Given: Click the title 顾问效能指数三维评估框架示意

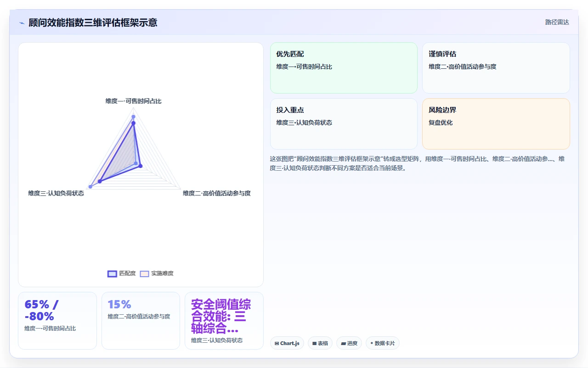Looking at the screenshot, I should [93, 22].
